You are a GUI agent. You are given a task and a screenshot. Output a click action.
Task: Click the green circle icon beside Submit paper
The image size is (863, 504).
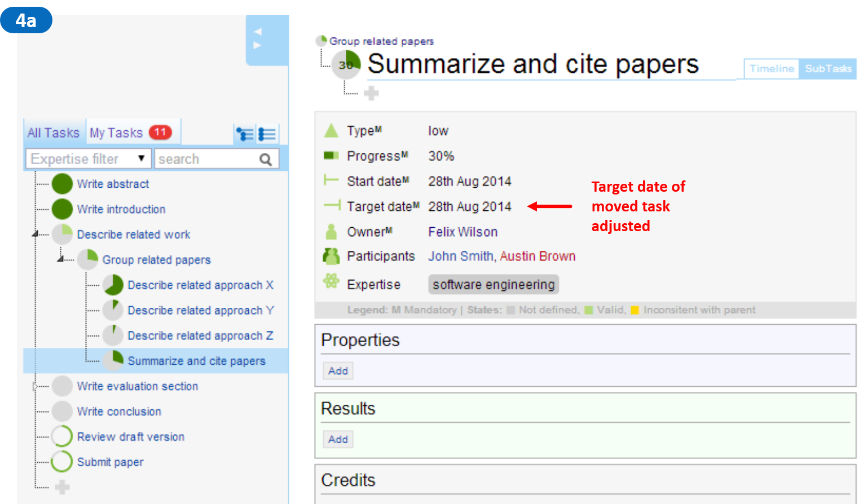(x=62, y=462)
